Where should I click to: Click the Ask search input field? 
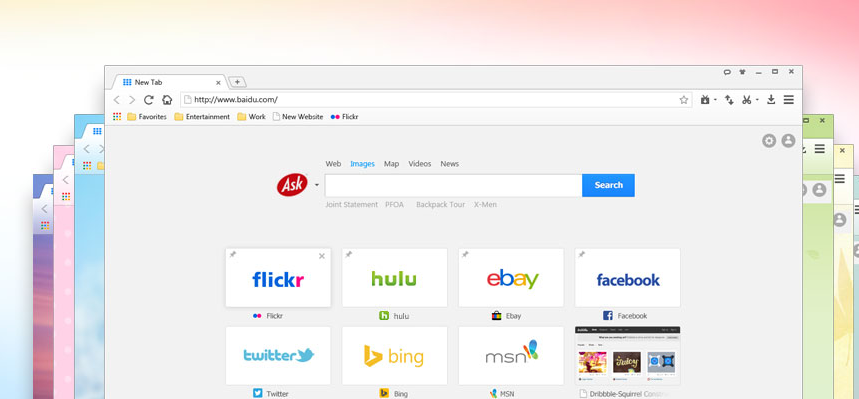(x=454, y=185)
